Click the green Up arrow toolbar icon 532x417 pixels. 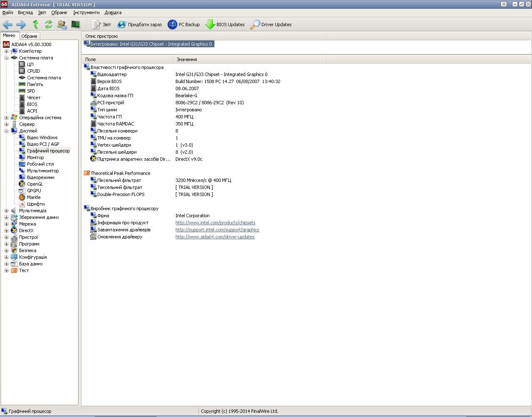(35, 25)
